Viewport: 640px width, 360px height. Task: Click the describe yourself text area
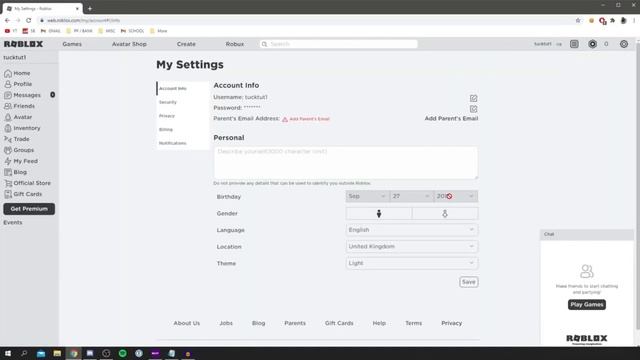coord(345,163)
